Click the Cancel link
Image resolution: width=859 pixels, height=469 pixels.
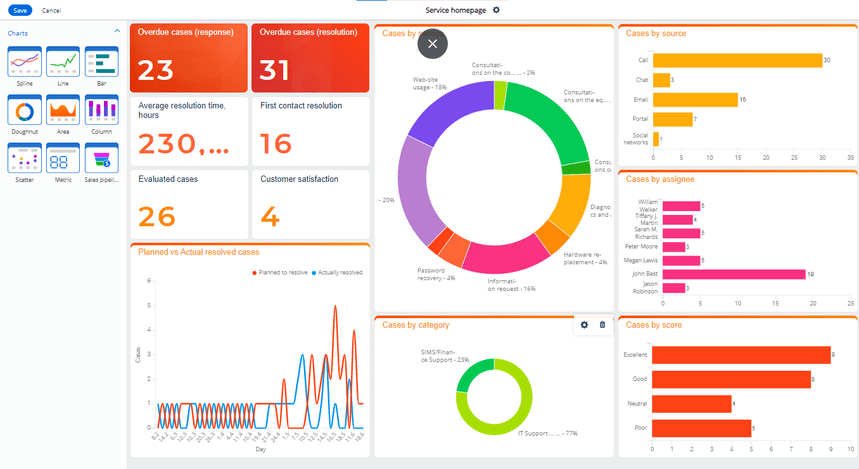click(51, 10)
